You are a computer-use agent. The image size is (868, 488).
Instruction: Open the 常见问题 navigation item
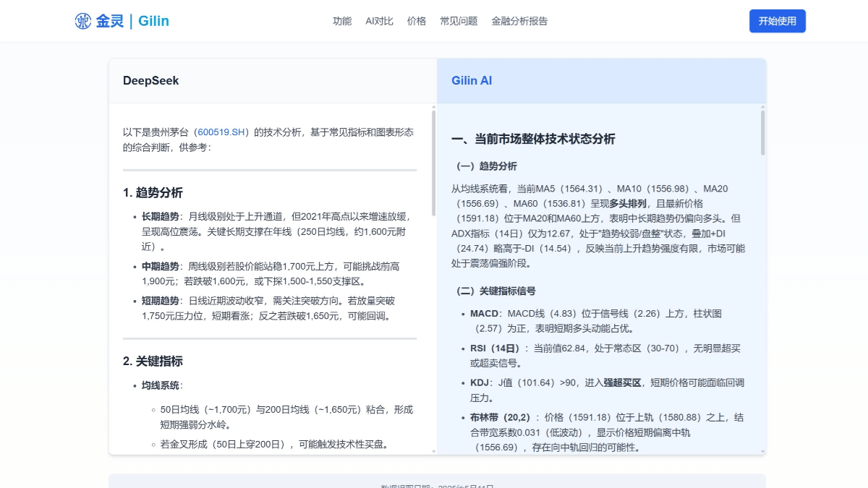click(x=457, y=21)
